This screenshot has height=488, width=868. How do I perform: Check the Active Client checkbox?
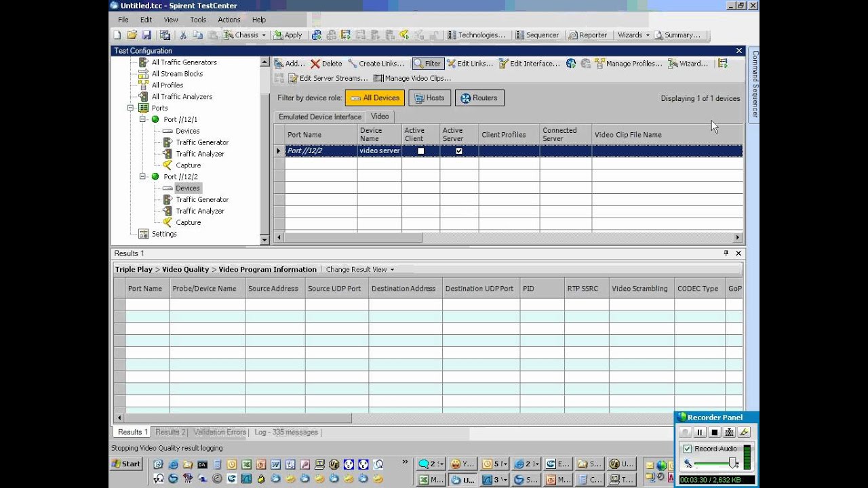[x=420, y=151]
